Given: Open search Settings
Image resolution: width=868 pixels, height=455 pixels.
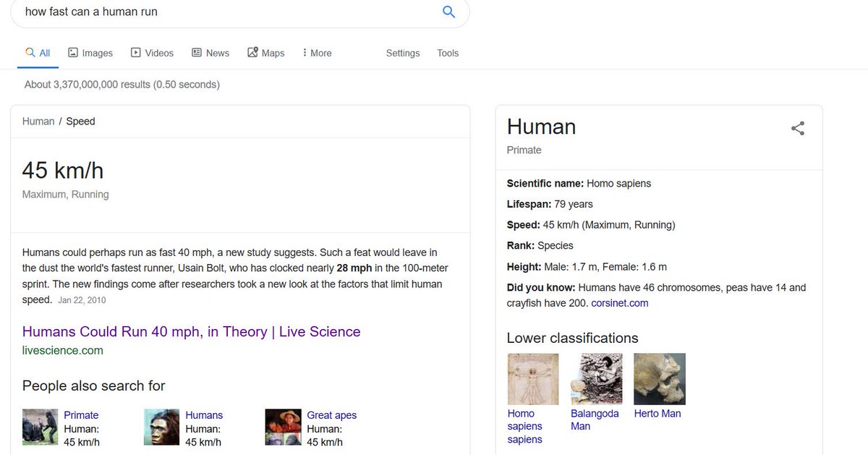Looking at the screenshot, I should click(403, 53).
